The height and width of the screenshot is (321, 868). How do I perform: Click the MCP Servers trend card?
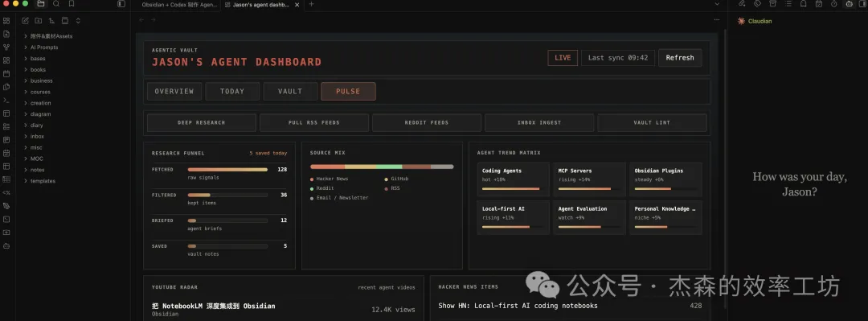click(x=590, y=179)
